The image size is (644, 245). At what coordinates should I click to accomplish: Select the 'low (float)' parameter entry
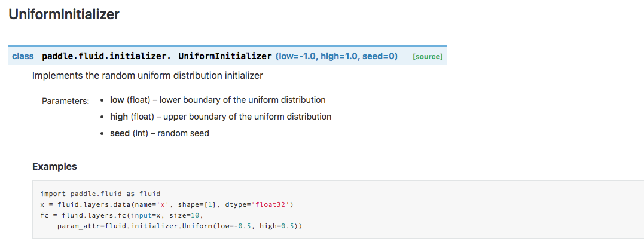tap(218, 100)
